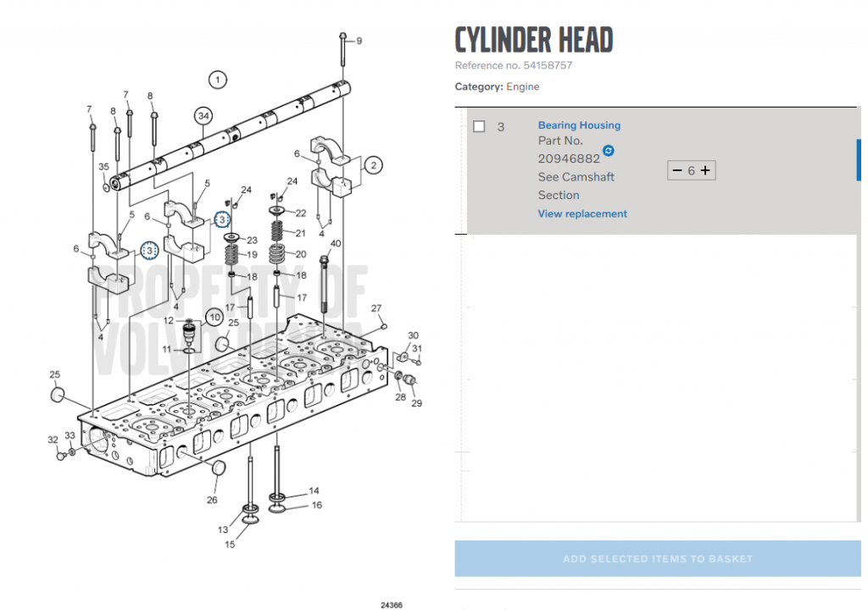Open the View replacement link
This screenshot has width=868, height=610.
point(582,214)
